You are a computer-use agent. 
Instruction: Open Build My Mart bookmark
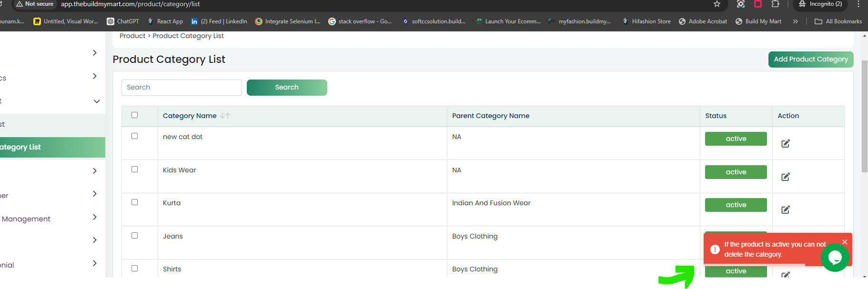click(758, 21)
